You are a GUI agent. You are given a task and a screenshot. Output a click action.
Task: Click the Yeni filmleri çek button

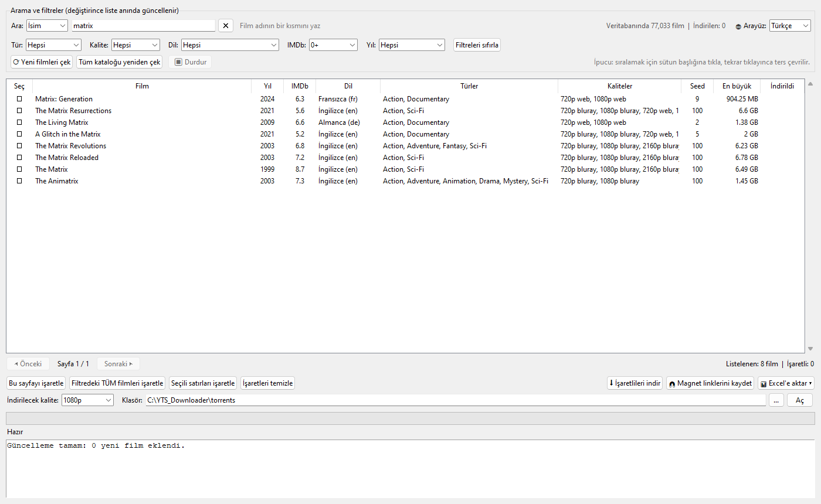pos(42,62)
